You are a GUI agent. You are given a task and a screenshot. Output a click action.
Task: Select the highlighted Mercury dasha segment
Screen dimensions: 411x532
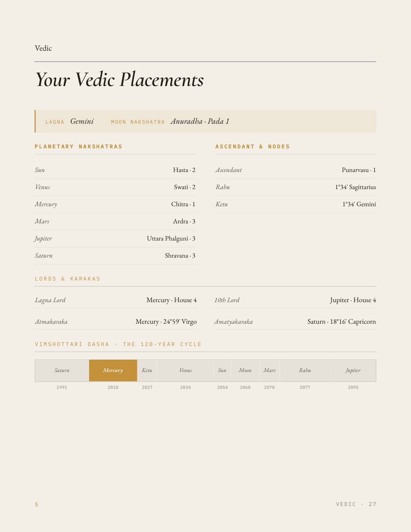[113, 370]
